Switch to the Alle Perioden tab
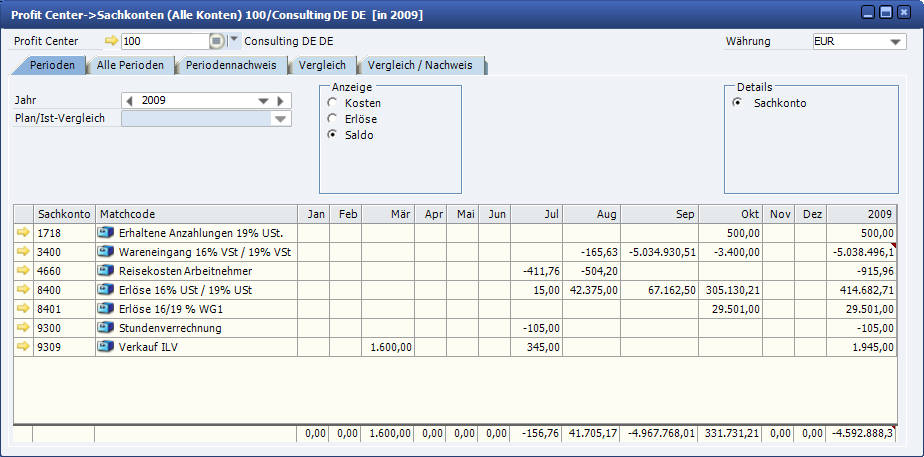924x457 pixels. 129,65
